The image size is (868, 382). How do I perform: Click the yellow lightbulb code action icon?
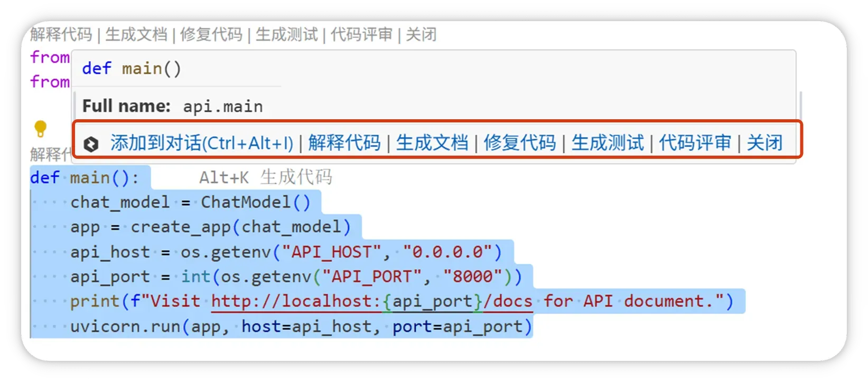tap(40, 128)
